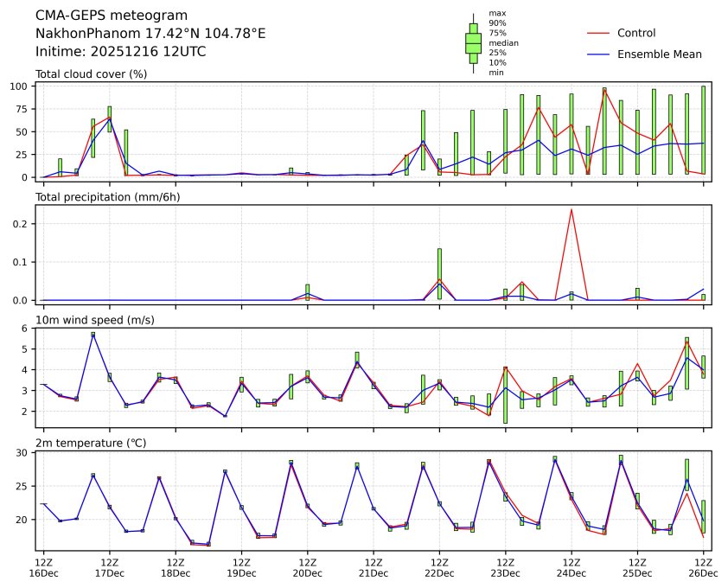Select the 'Total cloud cover (%)' panel title

(91, 73)
